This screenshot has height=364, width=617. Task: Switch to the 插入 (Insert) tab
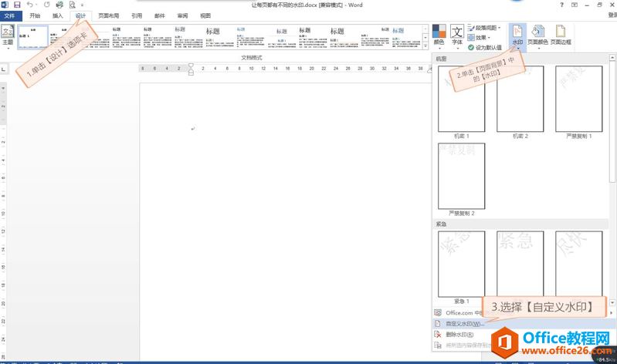tap(57, 15)
